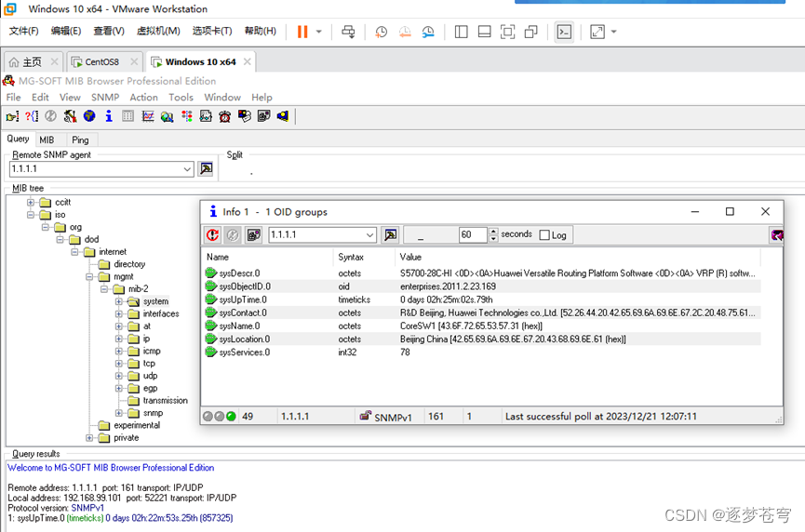Click hammer preferences icon in Info window
Image resolution: width=805 pixels, height=532 pixels.
coord(391,235)
